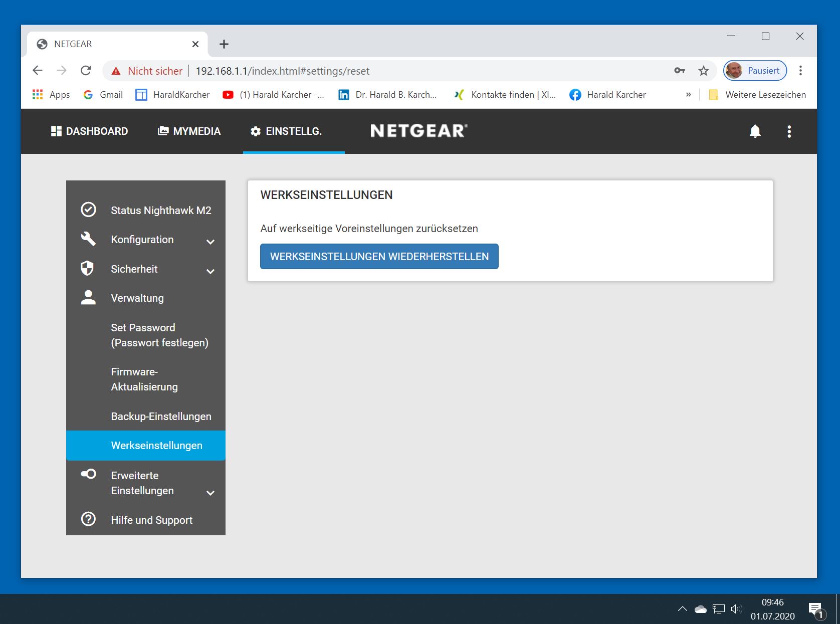Open Backup-Einstellungen in the sidebar
840x624 pixels.
(161, 416)
